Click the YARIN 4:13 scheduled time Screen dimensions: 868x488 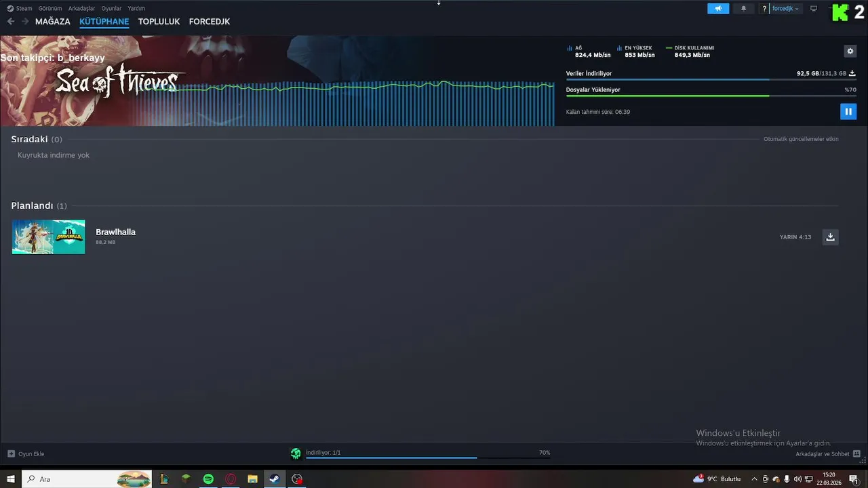795,237
